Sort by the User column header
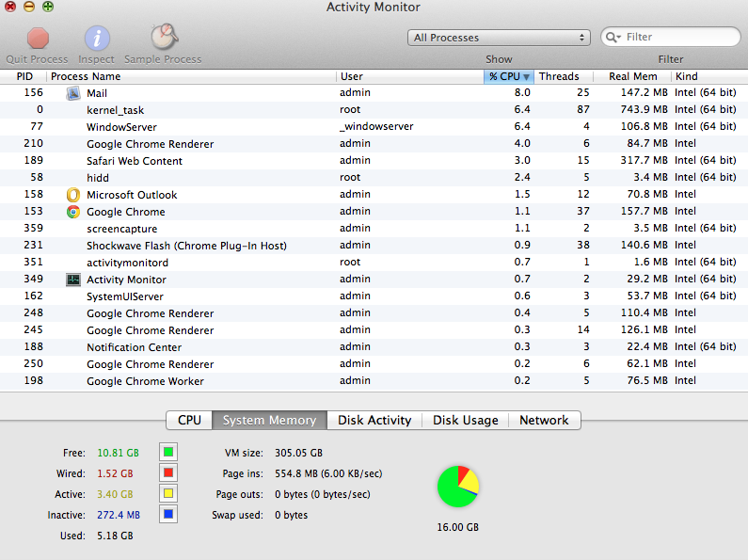 click(410, 76)
